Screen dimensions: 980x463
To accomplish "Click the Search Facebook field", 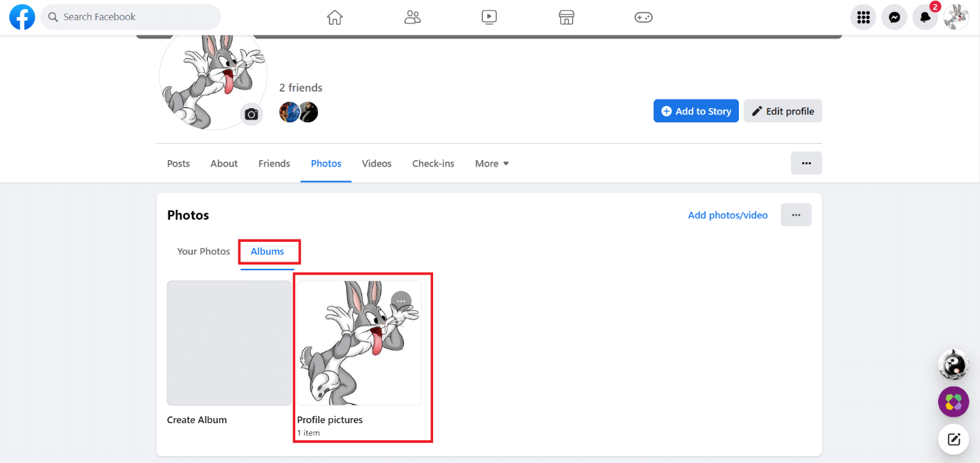I will click(131, 17).
